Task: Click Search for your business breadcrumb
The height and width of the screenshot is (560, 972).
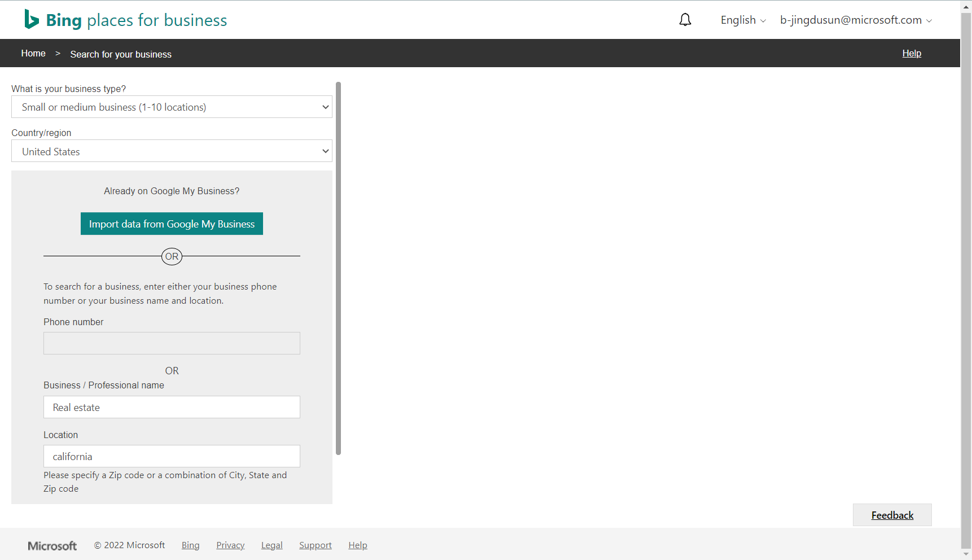Action: [x=121, y=54]
